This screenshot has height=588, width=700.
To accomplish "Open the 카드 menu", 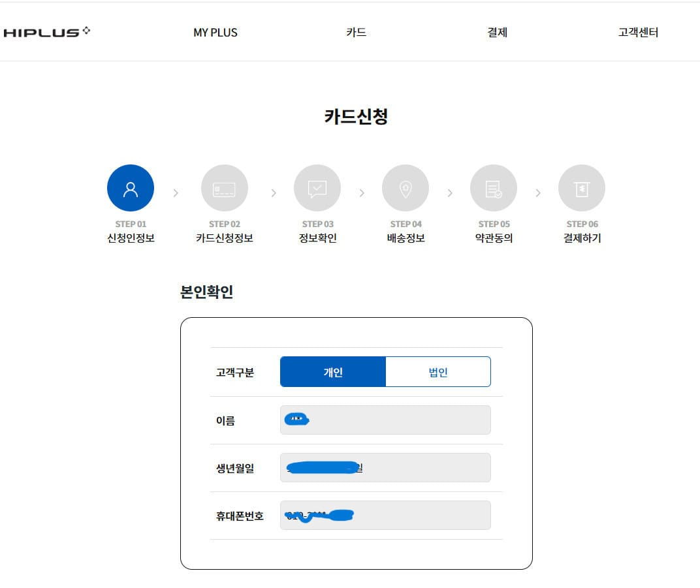I will tap(356, 33).
